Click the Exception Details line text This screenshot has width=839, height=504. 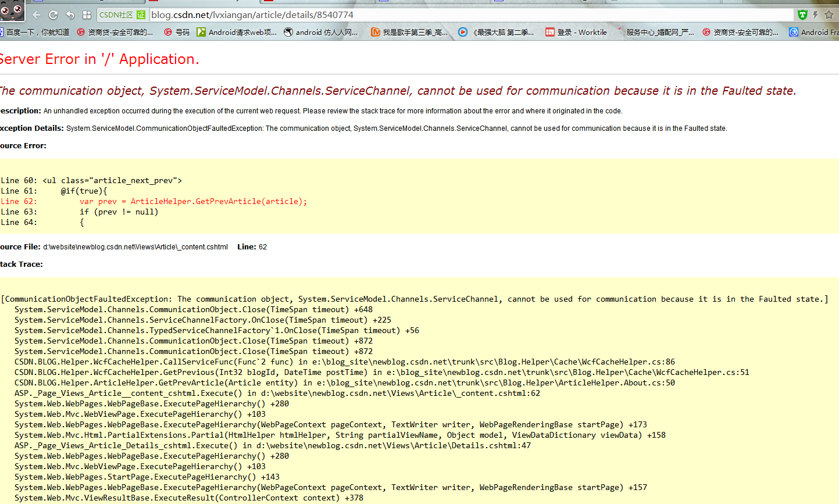pyautogui.click(x=363, y=128)
